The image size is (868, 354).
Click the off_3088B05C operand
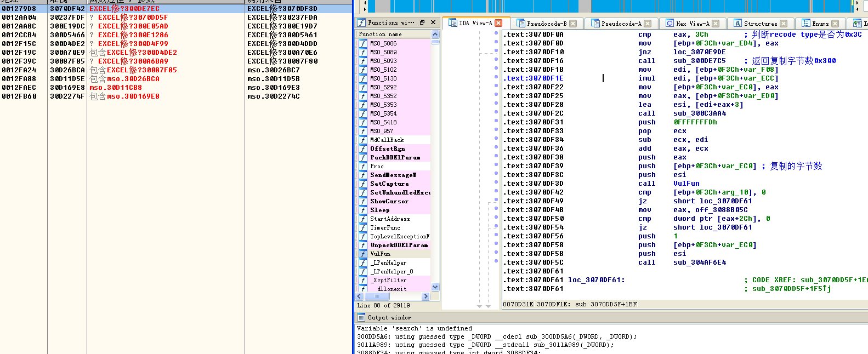pos(722,210)
